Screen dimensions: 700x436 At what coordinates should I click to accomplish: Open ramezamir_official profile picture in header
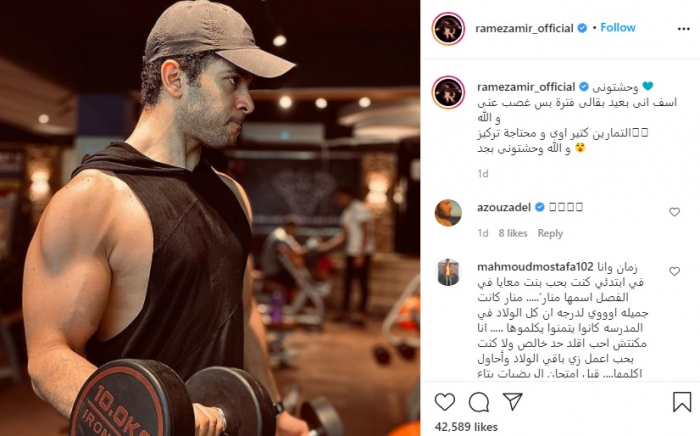point(448,29)
